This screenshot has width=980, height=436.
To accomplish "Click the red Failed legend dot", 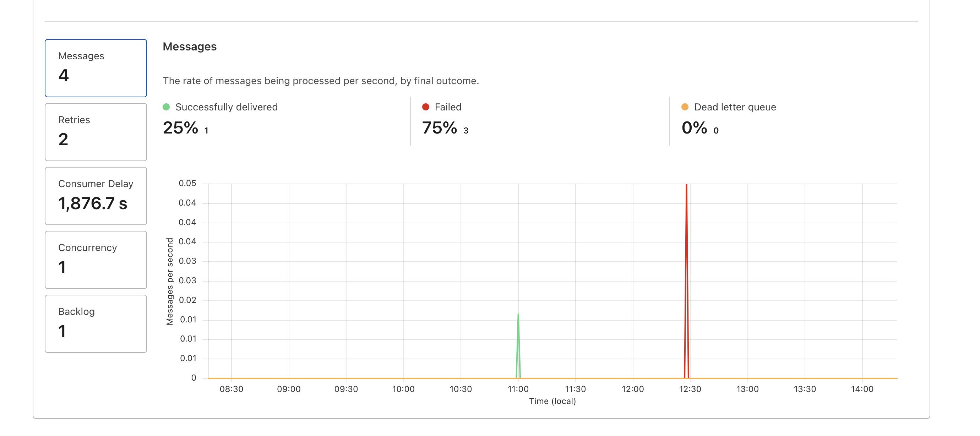I will pos(425,107).
